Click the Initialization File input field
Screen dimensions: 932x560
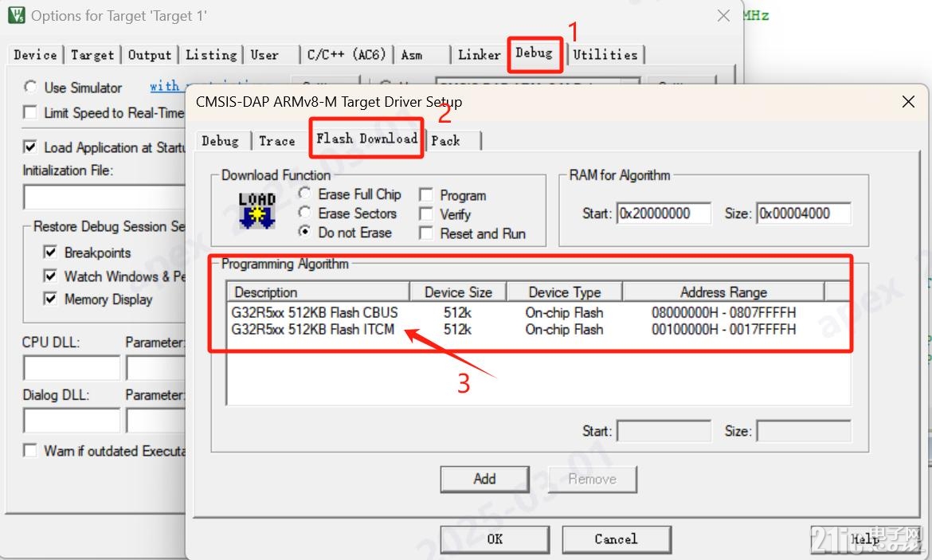tap(104, 197)
